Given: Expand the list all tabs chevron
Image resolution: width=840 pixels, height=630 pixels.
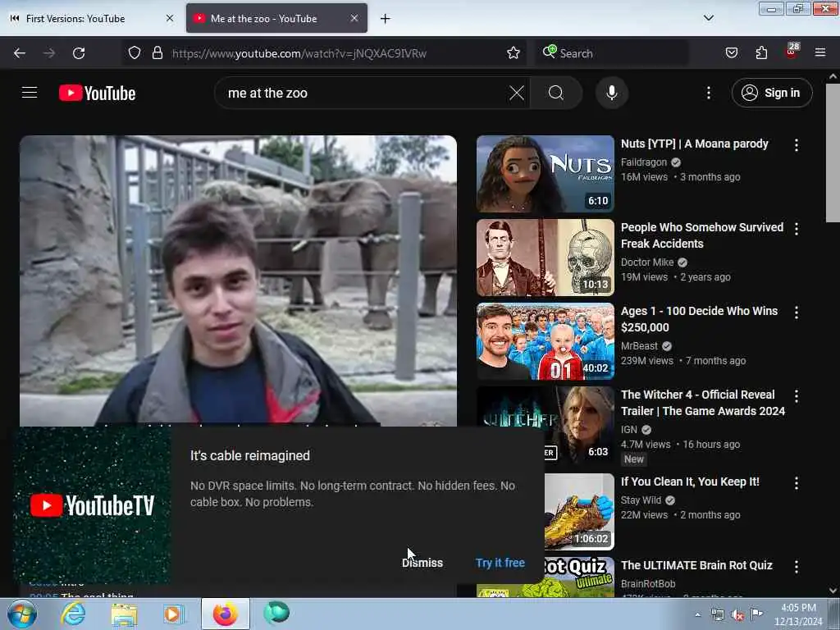Looking at the screenshot, I should click(x=708, y=18).
